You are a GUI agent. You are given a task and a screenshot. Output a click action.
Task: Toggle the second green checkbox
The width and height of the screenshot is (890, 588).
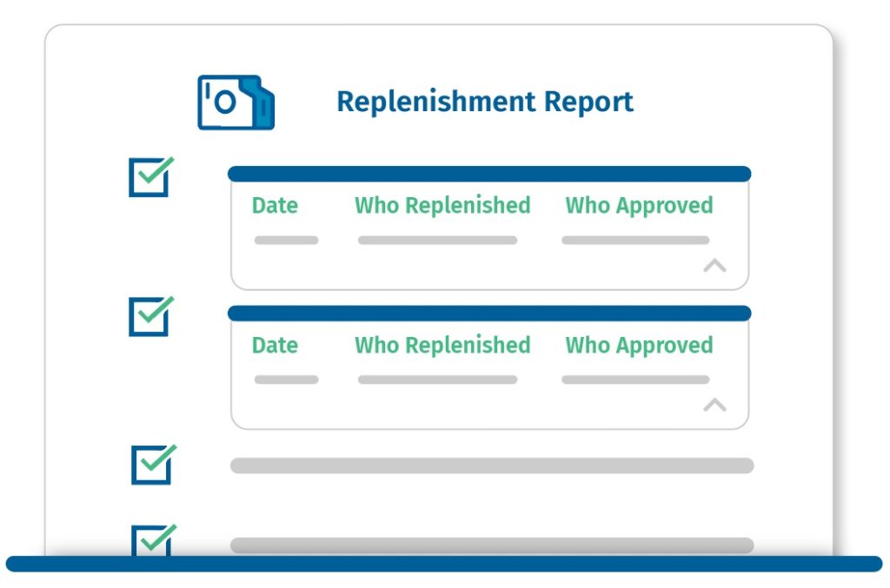(150, 316)
